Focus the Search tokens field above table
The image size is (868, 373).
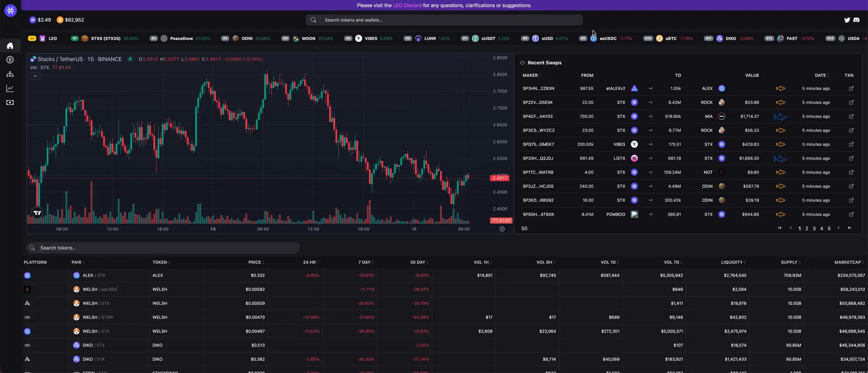point(163,248)
